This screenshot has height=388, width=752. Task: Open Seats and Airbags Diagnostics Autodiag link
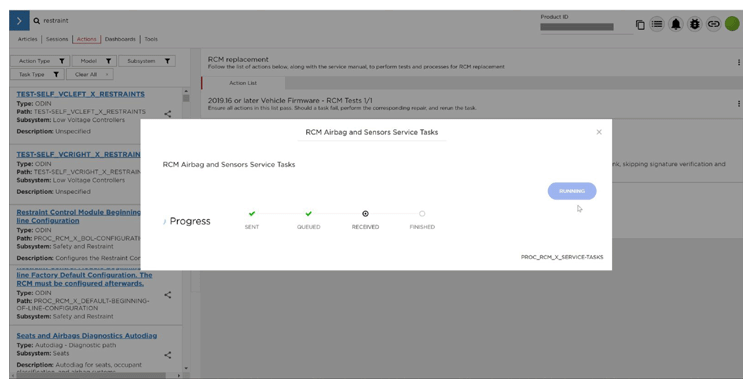(87, 336)
